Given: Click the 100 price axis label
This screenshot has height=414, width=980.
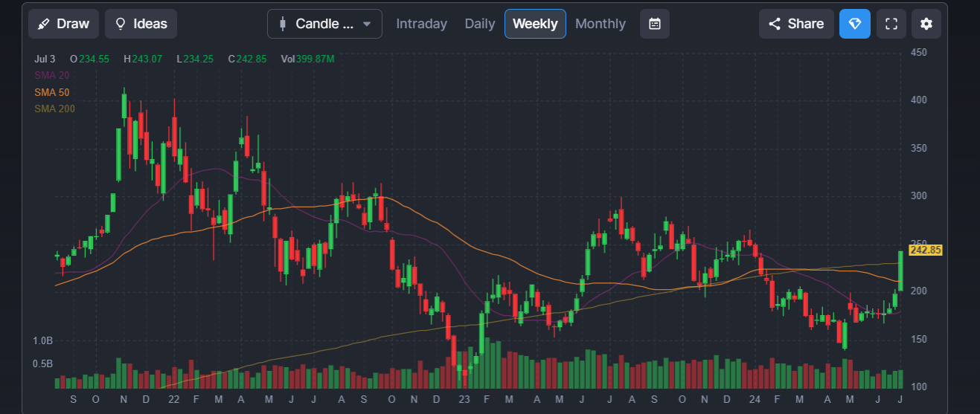Looking at the screenshot, I should point(918,387).
